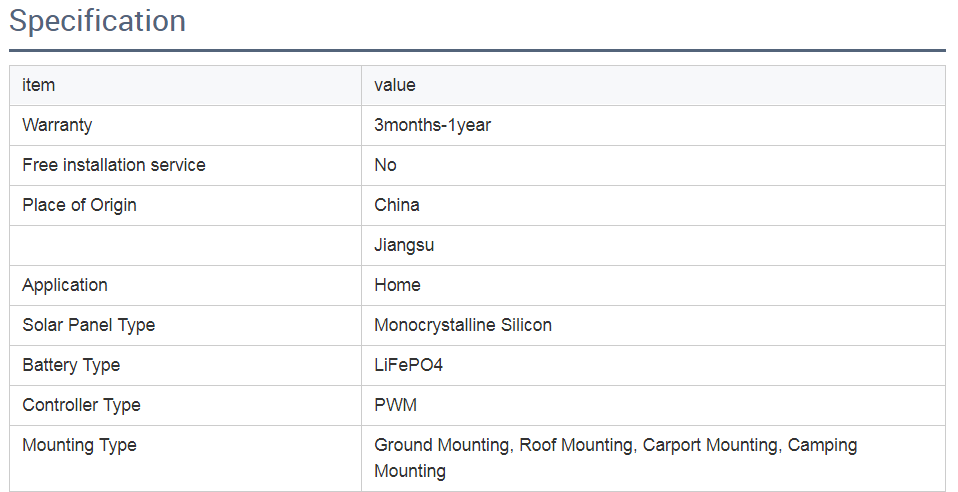
Task: Click the '3months-1year' warranty value
Action: (x=432, y=125)
